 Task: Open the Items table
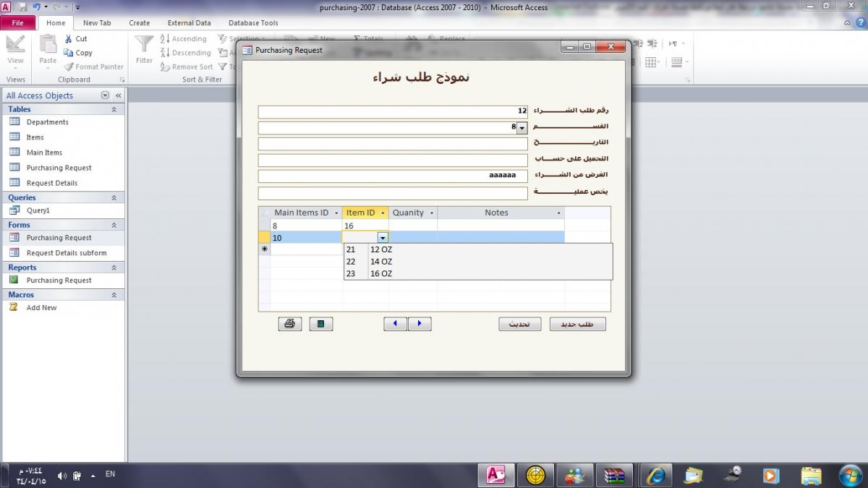(x=35, y=137)
